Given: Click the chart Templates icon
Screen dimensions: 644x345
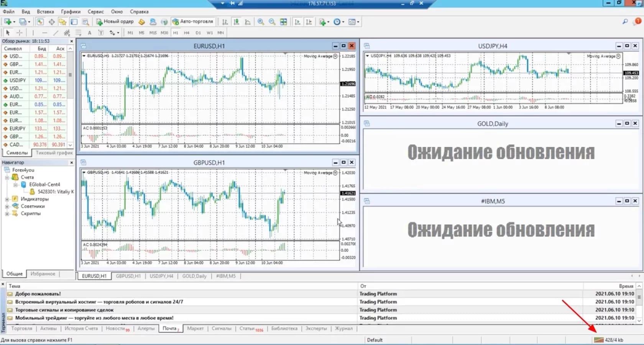Looking at the screenshot, I should click(x=352, y=22).
